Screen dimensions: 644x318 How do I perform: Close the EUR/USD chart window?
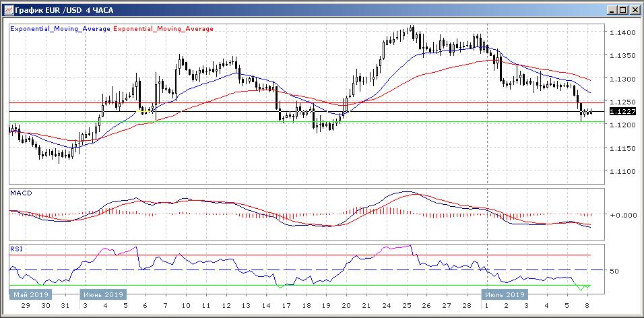click(x=634, y=10)
